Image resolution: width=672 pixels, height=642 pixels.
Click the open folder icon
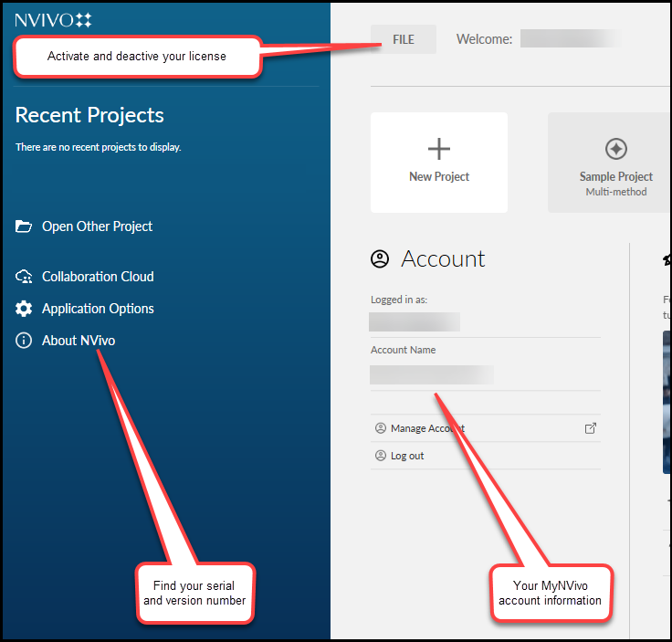click(24, 226)
